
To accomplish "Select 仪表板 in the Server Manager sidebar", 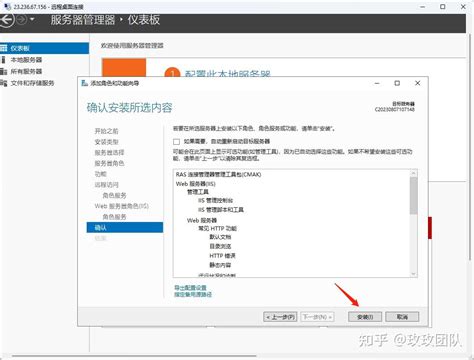I will coord(44,48).
